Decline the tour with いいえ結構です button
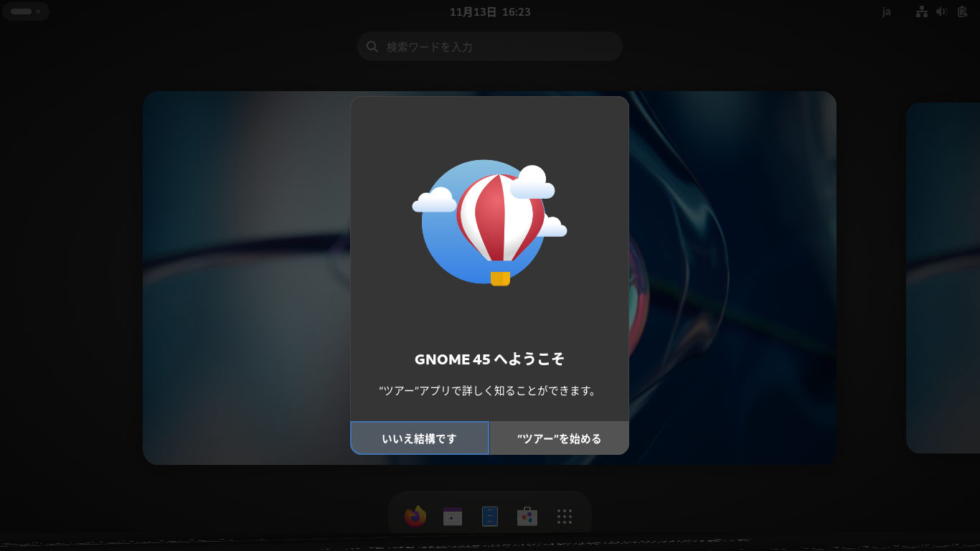The image size is (980, 551). click(x=420, y=438)
